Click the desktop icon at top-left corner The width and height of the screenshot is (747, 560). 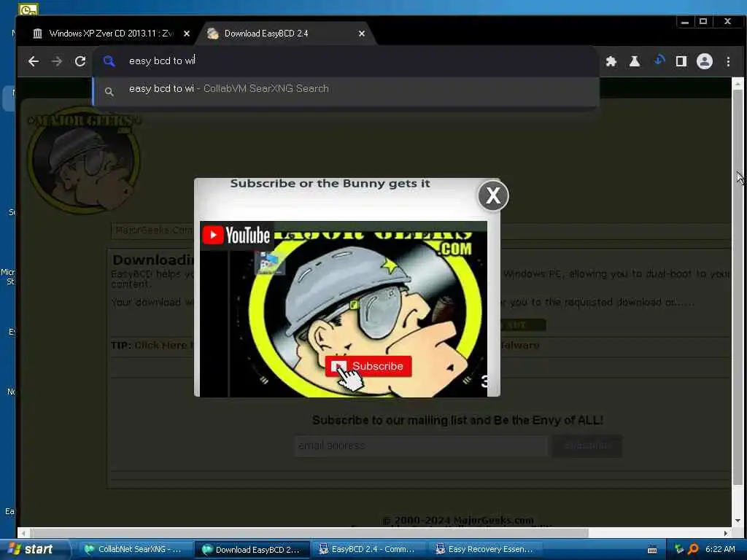28,9
